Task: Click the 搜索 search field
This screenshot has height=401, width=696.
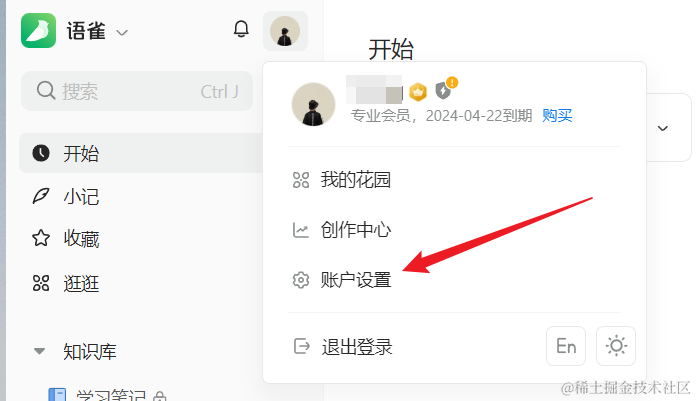Action: 137,91
